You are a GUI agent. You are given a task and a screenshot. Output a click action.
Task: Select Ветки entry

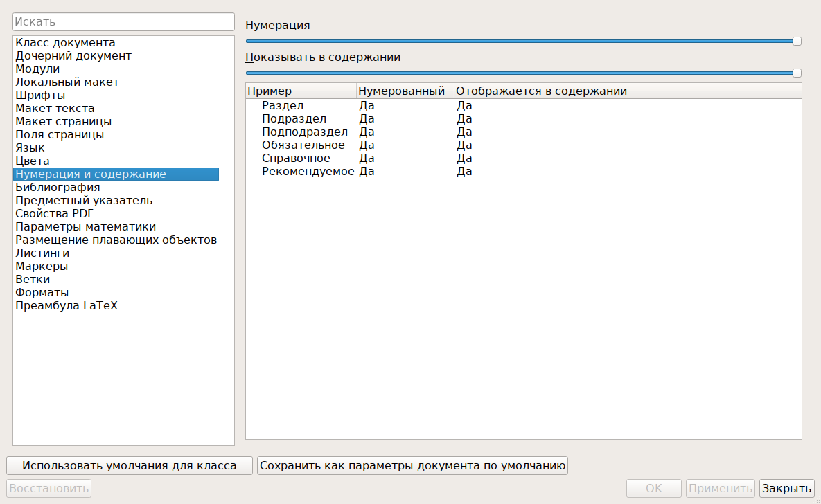[116, 279]
